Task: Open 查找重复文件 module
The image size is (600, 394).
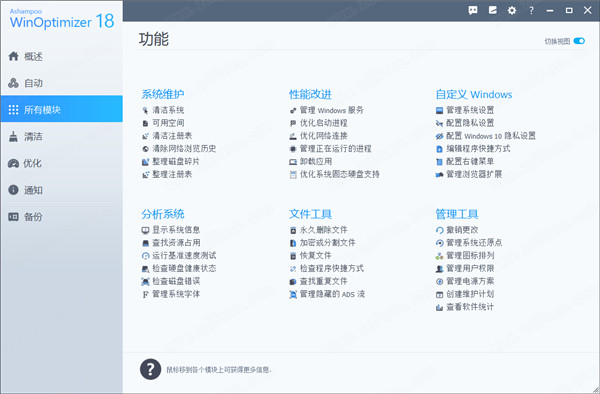Action: [x=318, y=281]
